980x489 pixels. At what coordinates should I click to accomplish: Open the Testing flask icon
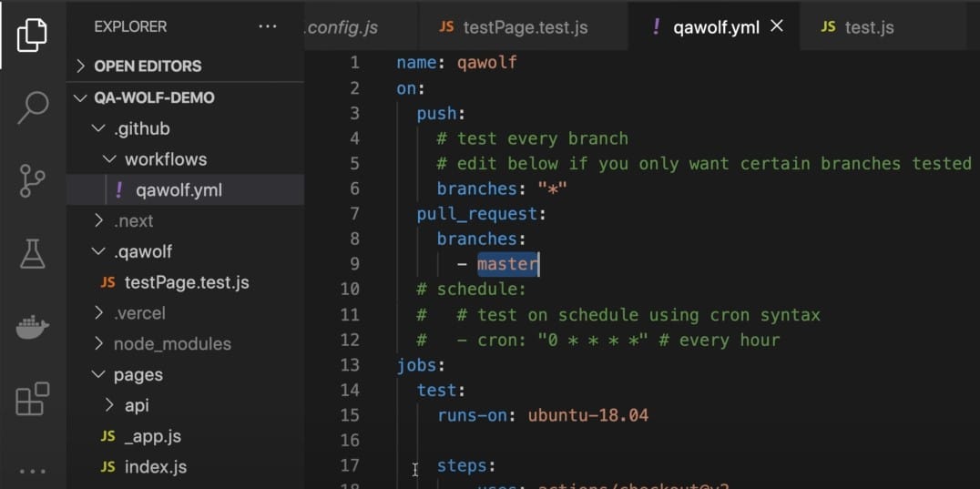click(x=33, y=253)
